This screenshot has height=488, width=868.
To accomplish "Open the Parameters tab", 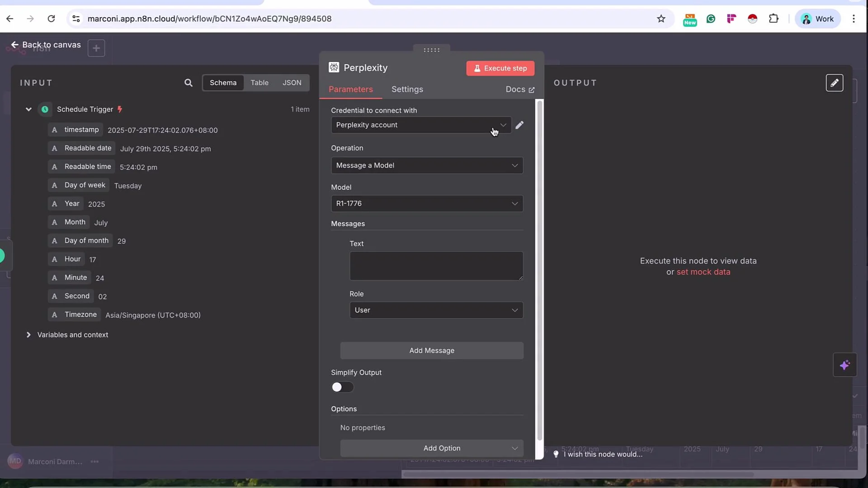I will click(351, 89).
